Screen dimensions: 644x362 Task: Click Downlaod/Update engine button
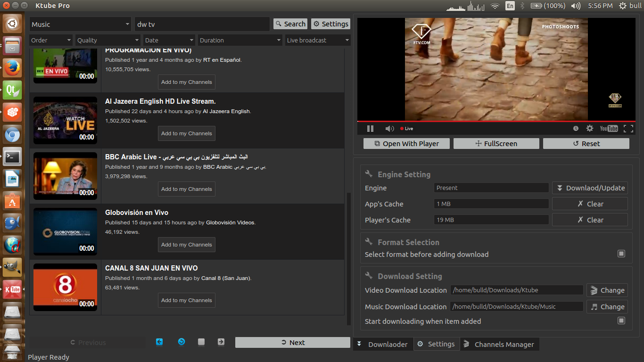pos(590,188)
